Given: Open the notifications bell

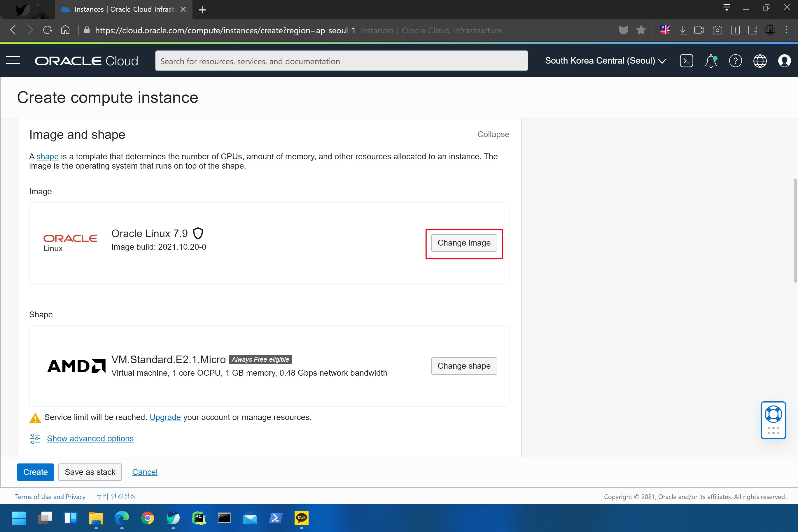Looking at the screenshot, I should click(711, 61).
